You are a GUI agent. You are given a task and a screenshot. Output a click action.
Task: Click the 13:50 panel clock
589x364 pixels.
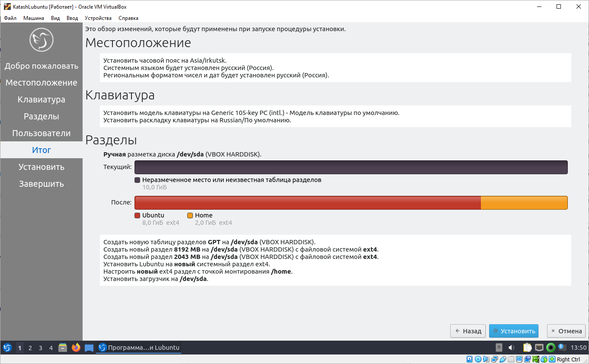point(579,348)
